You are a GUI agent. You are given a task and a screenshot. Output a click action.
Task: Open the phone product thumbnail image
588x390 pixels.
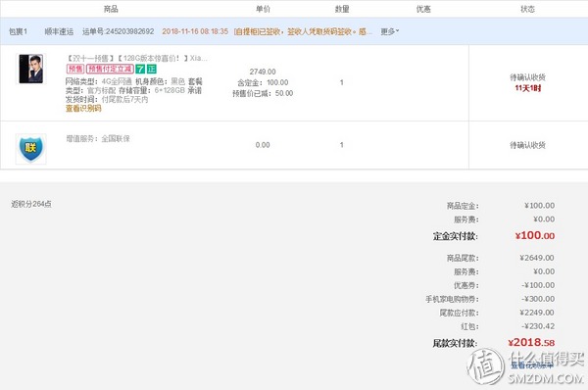point(31,69)
